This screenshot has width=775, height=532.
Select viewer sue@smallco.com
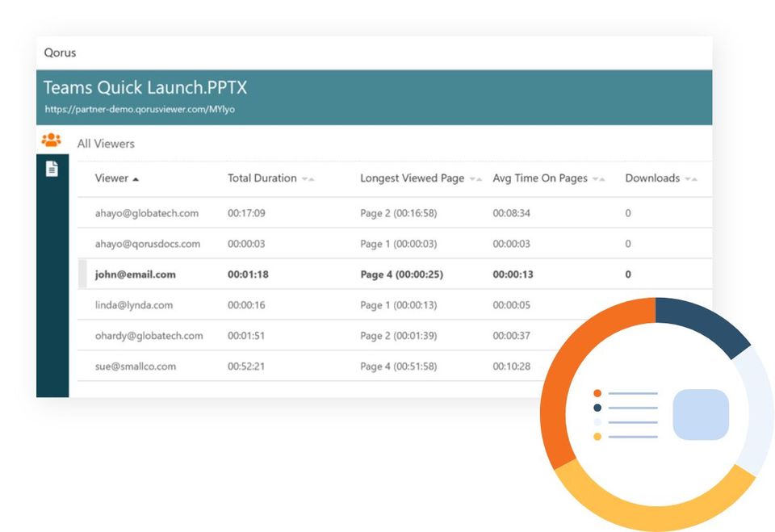(136, 367)
